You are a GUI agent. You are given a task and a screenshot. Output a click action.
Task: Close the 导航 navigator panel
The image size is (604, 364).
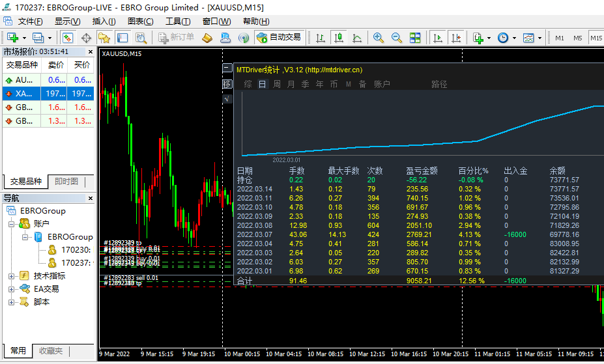[x=91, y=198]
